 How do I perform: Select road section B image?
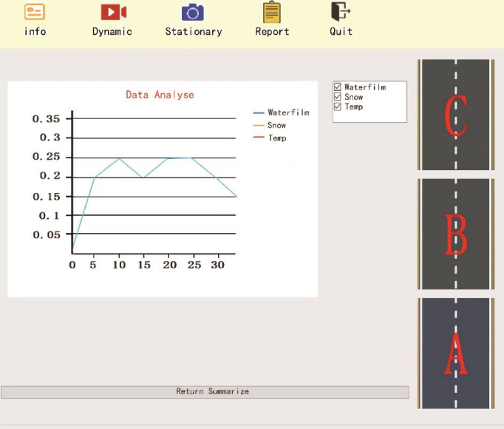point(456,234)
